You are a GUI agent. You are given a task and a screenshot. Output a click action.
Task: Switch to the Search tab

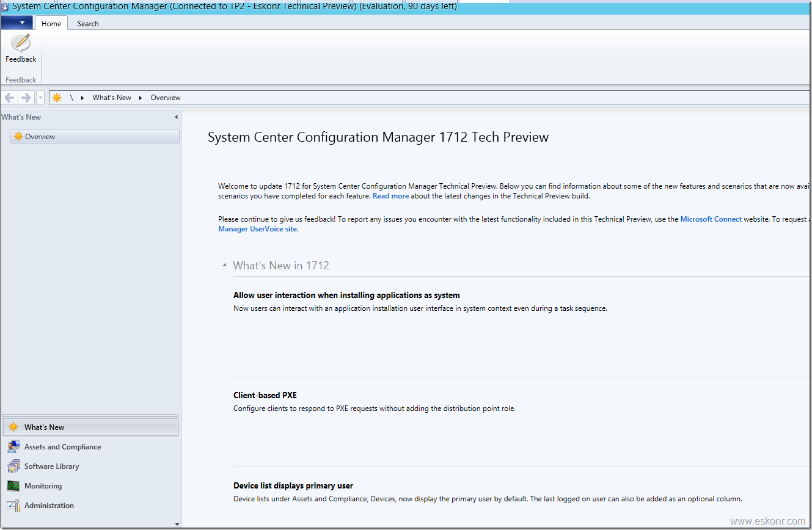87,23
